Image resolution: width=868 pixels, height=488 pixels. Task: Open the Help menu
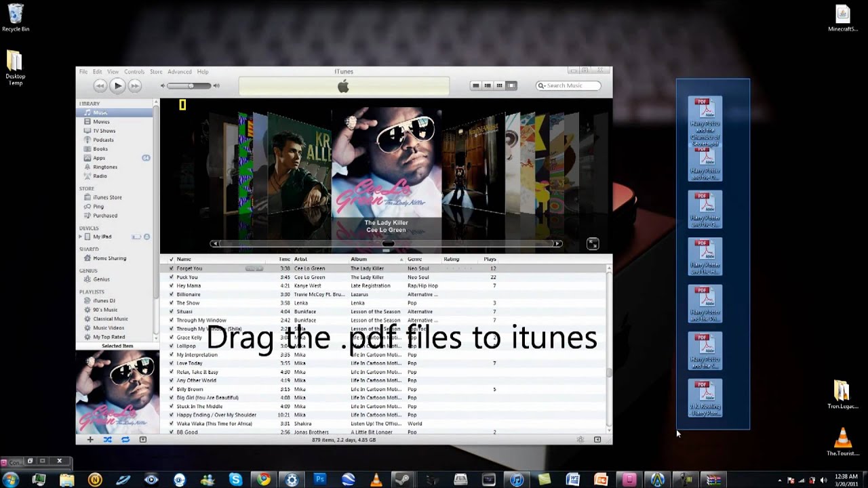coord(203,72)
